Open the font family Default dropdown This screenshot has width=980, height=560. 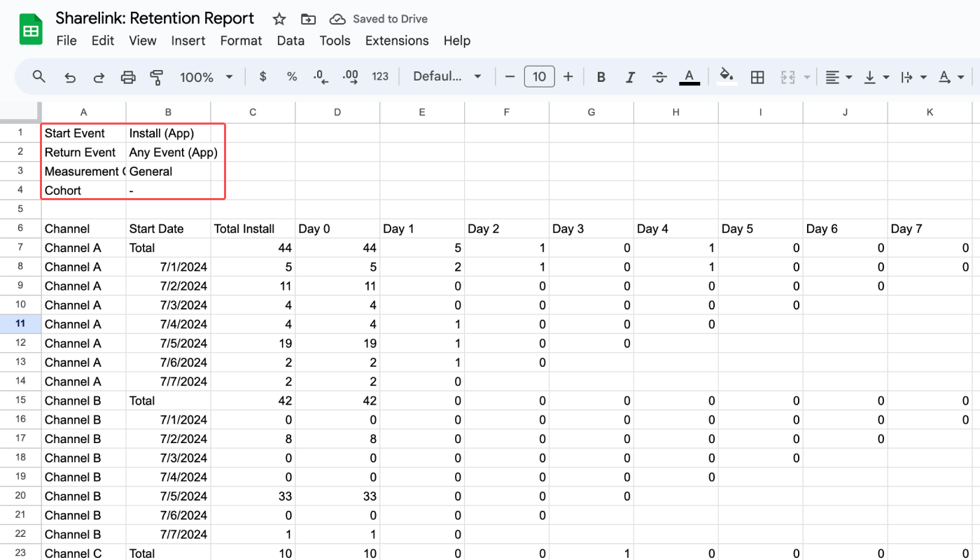[447, 77]
